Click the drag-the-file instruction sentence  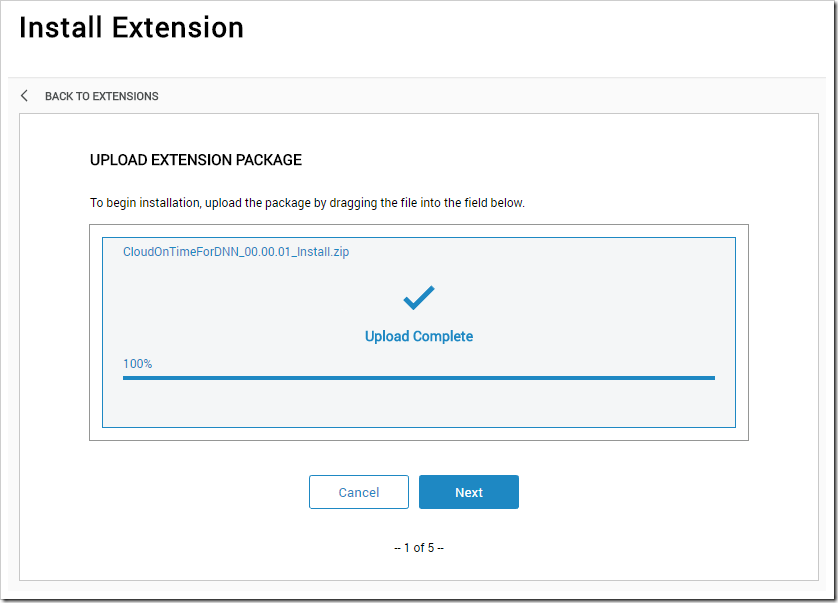coord(307,203)
